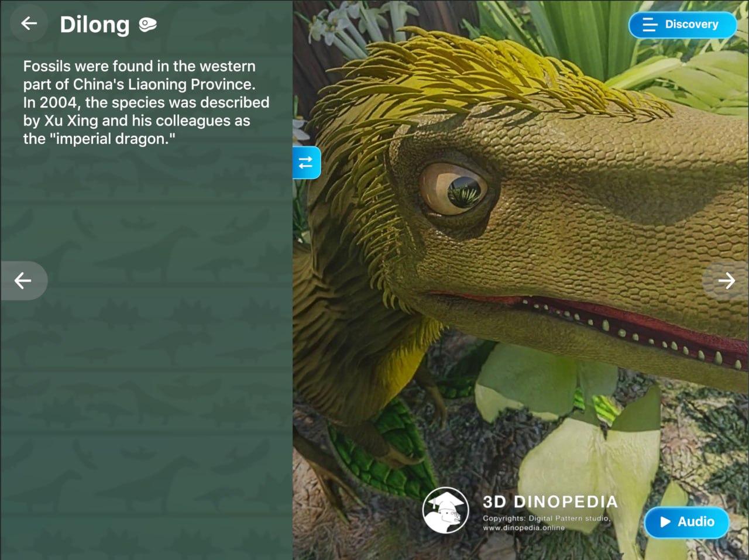Click the list icon inside Discovery button
The height and width of the screenshot is (560, 749).
(x=650, y=25)
